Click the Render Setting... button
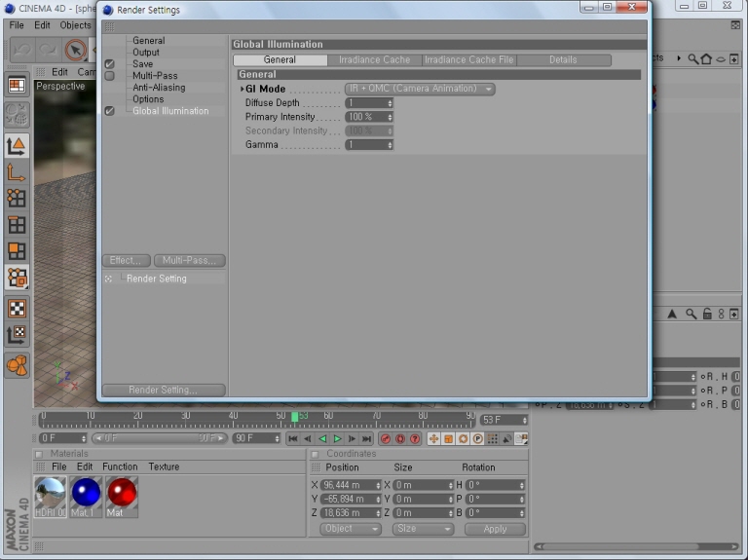This screenshot has height=560, width=748. [x=164, y=391]
